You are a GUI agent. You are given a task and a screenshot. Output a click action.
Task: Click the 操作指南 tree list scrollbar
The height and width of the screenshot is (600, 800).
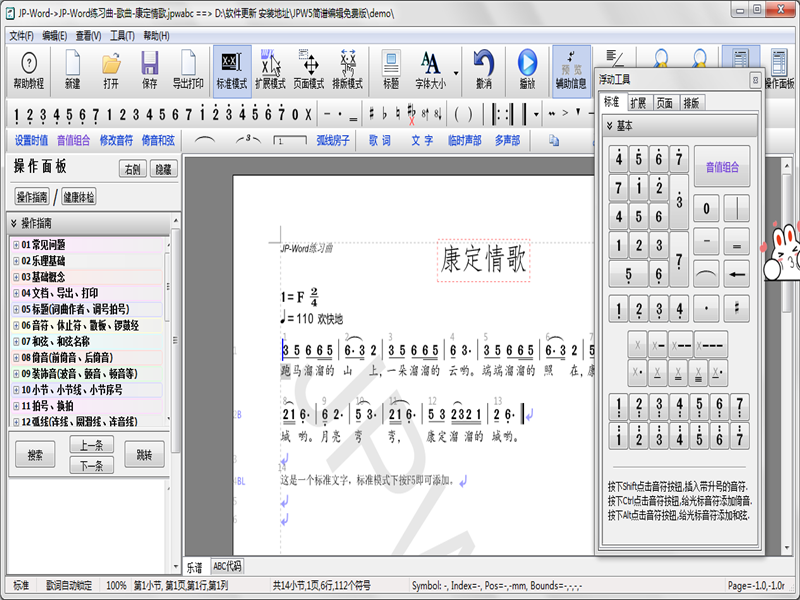168,332
